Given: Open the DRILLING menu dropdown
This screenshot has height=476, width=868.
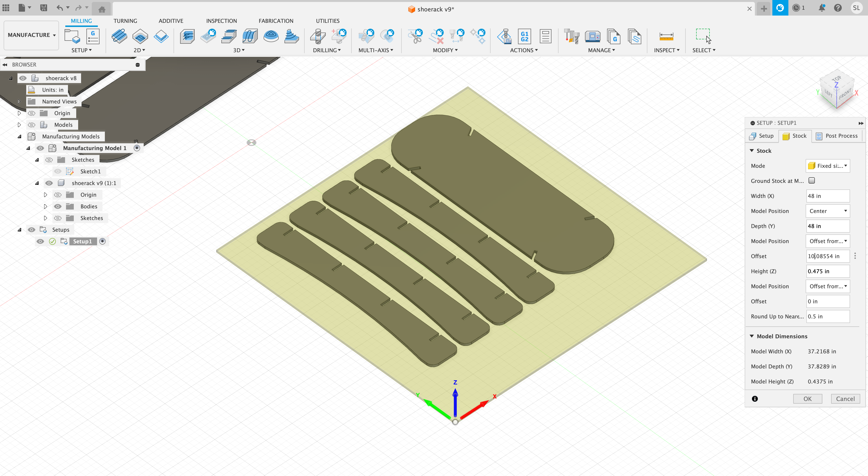Looking at the screenshot, I should pyautogui.click(x=326, y=50).
